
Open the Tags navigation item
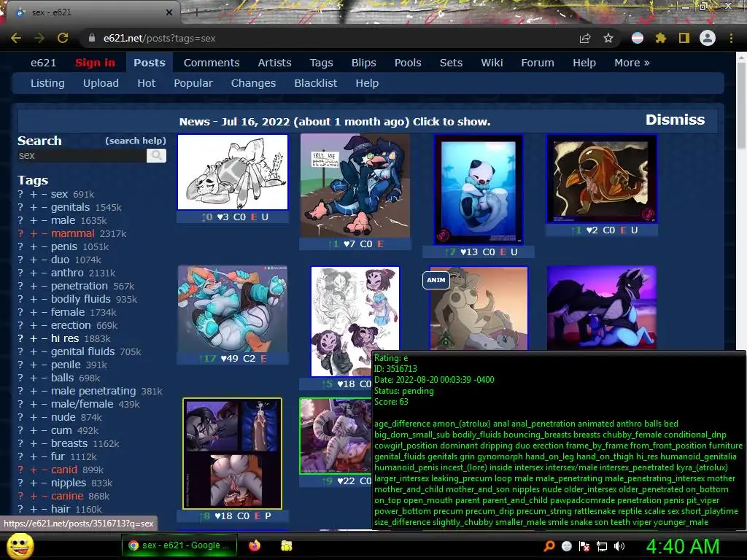[321, 63]
